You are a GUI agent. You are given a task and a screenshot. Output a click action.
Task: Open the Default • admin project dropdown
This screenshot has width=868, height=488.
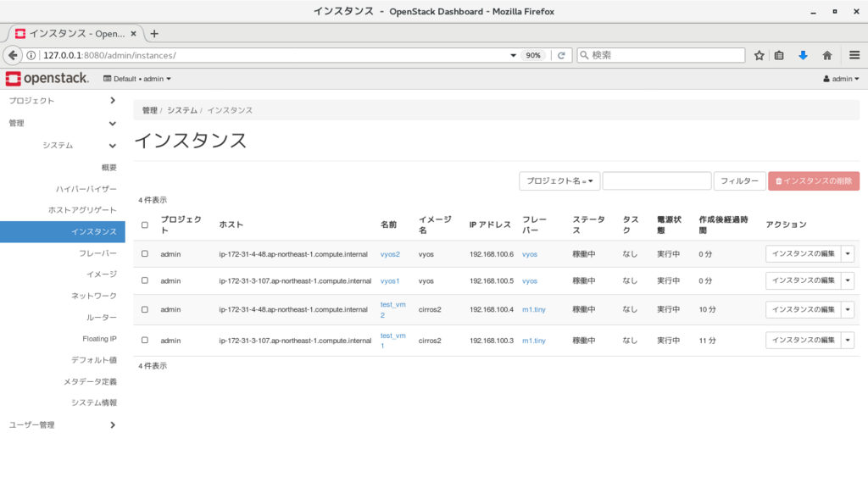tap(137, 79)
